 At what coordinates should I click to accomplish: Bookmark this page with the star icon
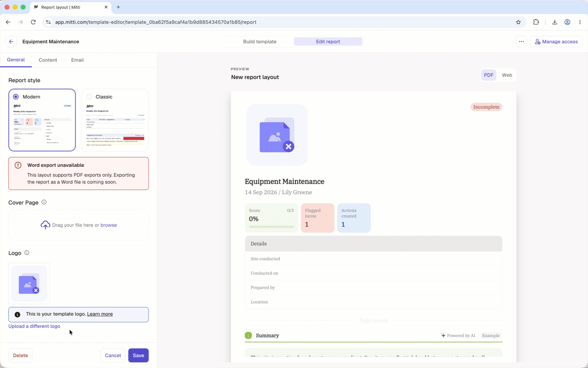point(518,22)
